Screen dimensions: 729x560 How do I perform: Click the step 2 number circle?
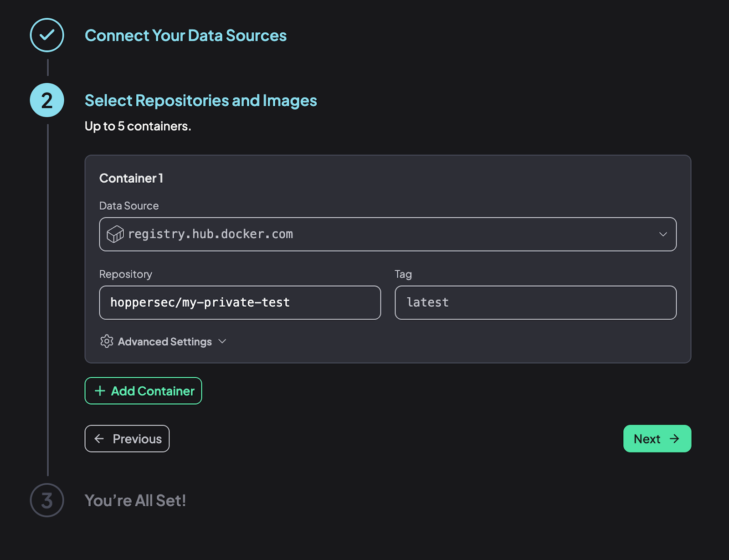tap(47, 100)
